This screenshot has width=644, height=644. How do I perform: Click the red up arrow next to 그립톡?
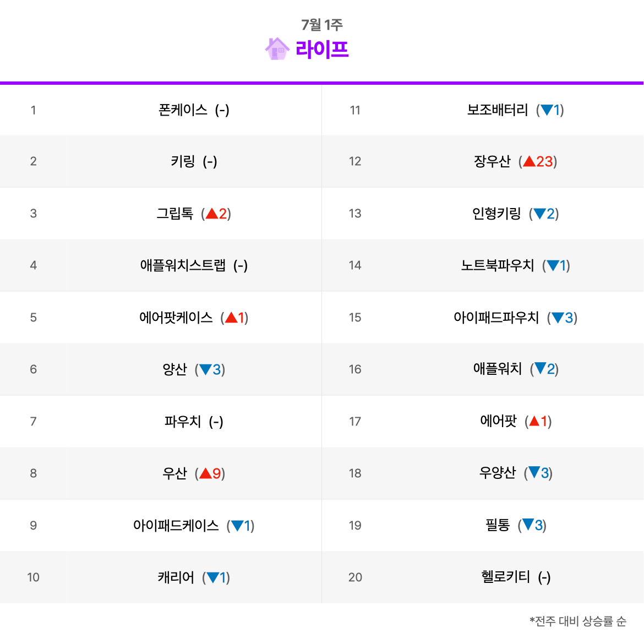[212, 213]
